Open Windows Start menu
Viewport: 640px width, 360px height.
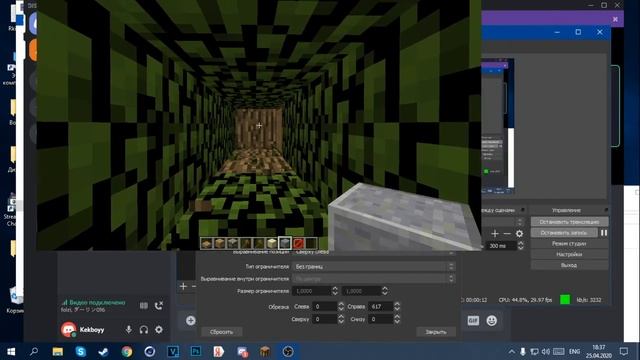pyautogui.click(x=11, y=351)
